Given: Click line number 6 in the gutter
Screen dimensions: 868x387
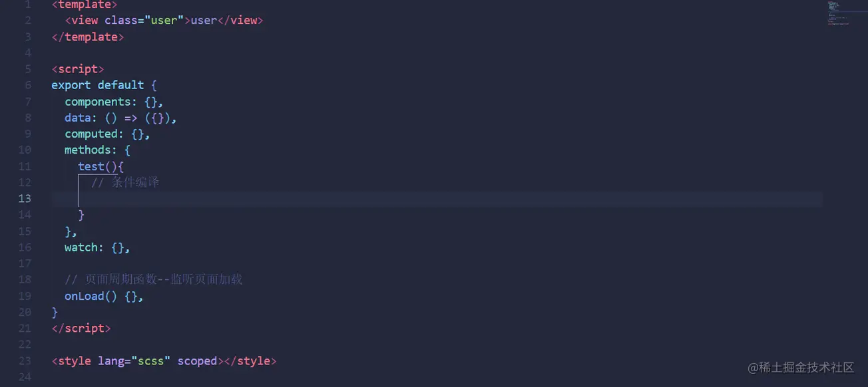Looking at the screenshot, I should (28, 85).
